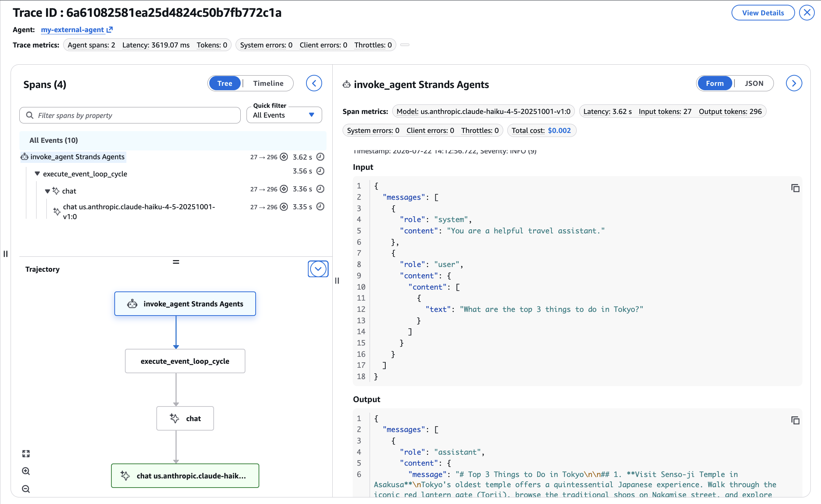The height and width of the screenshot is (504, 821).
Task: Collapse the Spans panel with left chevron
Action: [x=314, y=83]
